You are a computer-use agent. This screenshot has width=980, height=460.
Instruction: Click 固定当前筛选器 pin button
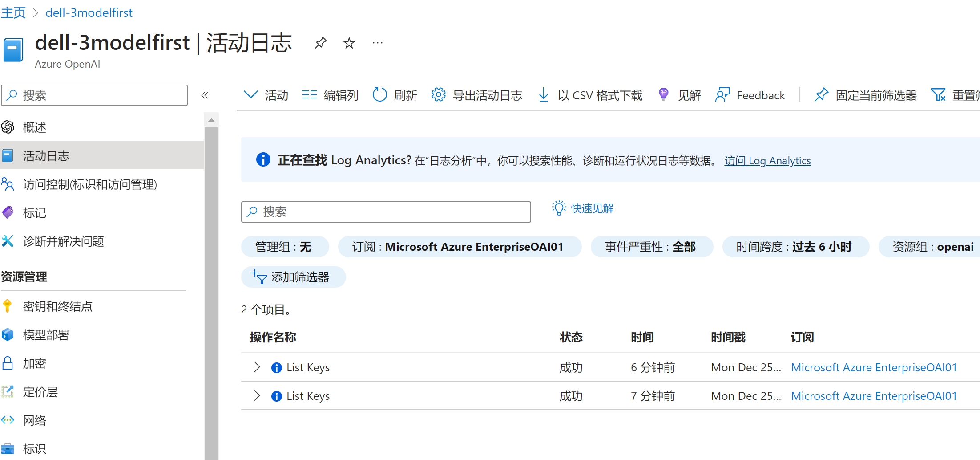pos(865,95)
